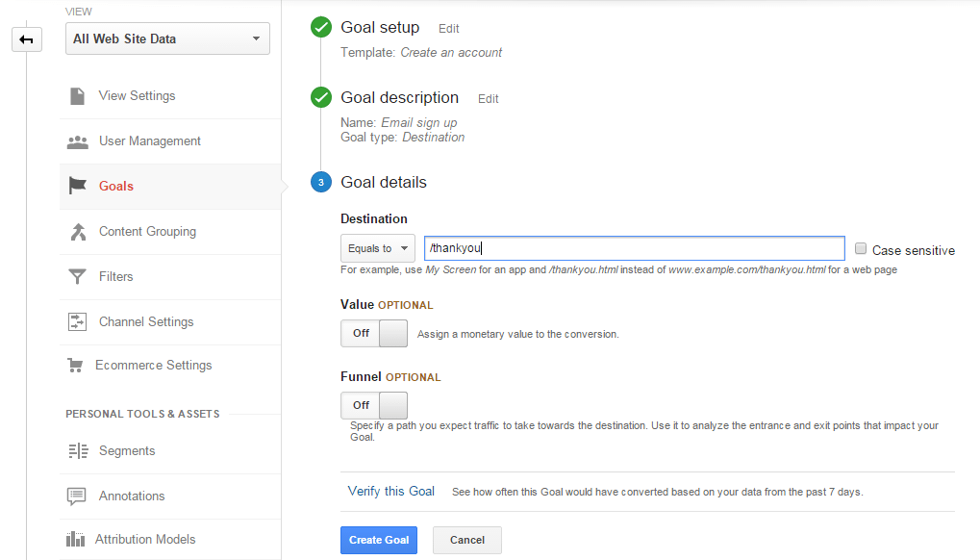Edit the Goal setup step
Viewport: 980px width, 560px height.
point(449,29)
